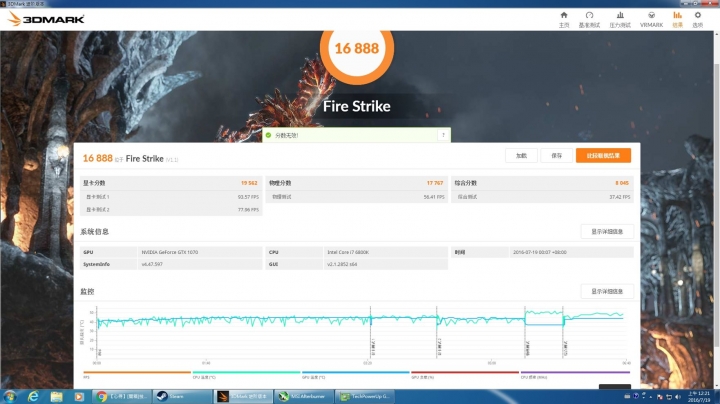This screenshot has width=720, height=404.
Task: Click the orange compare results online button
Action: click(x=603, y=156)
